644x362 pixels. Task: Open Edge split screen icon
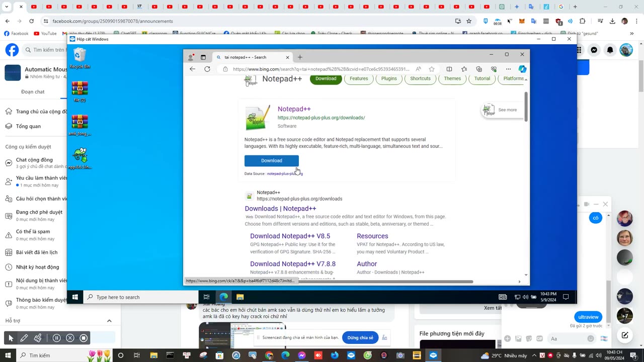tap(449, 69)
